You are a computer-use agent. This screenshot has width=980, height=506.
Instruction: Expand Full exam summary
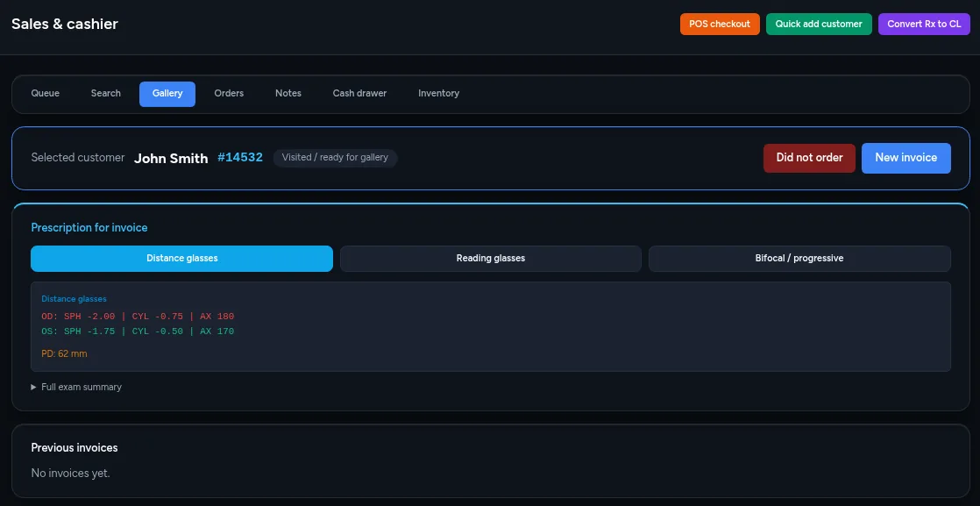pyautogui.click(x=76, y=387)
